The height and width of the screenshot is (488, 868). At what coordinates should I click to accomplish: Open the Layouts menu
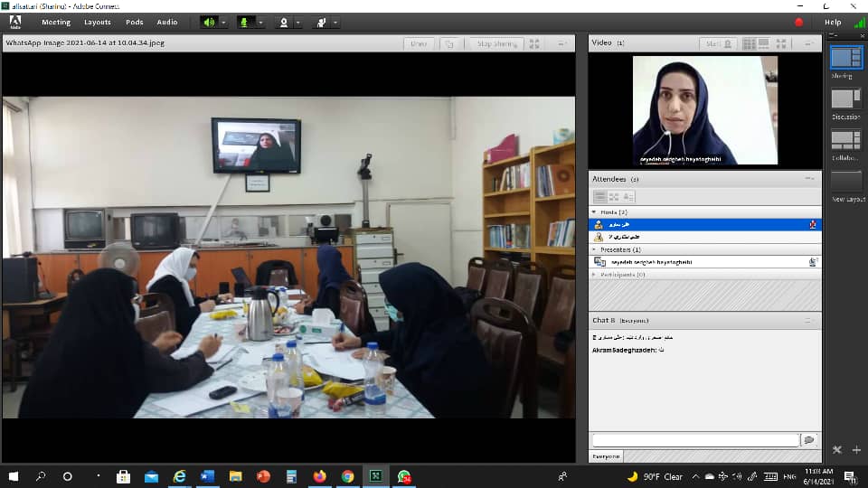pos(98,22)
